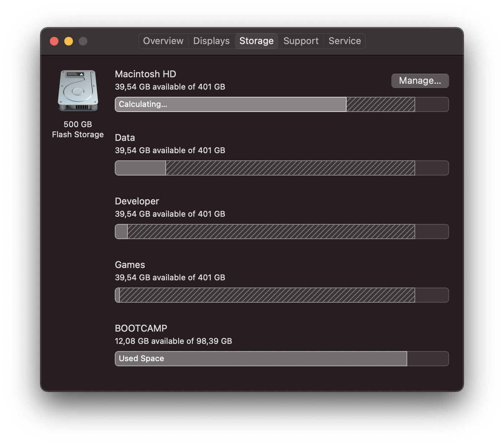Click the 'Flash Storage' label
The width and height of the screenshot is (504, 445).
click(x=78, y=134)
